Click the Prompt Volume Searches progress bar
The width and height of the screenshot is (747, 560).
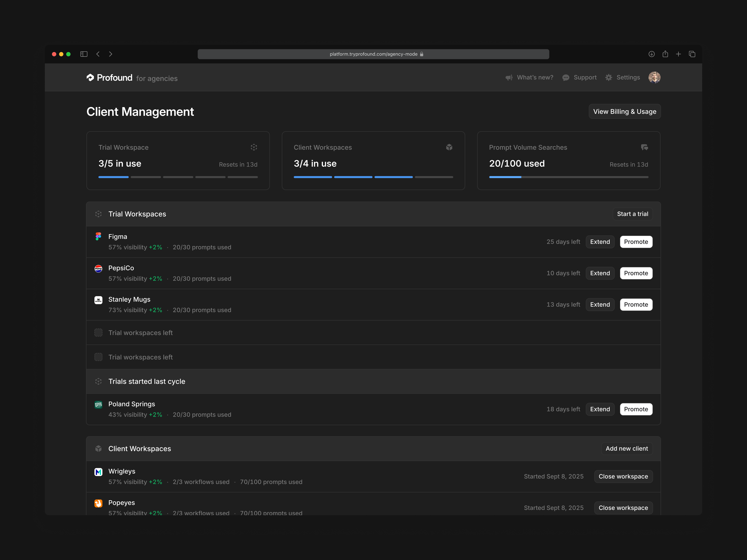coord(568,177)
